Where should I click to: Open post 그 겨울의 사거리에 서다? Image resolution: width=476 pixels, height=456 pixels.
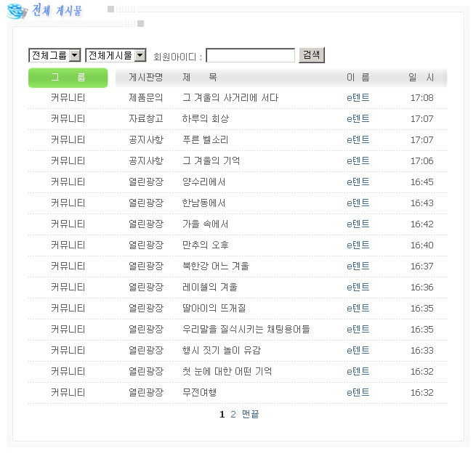[x=230, y=98]
